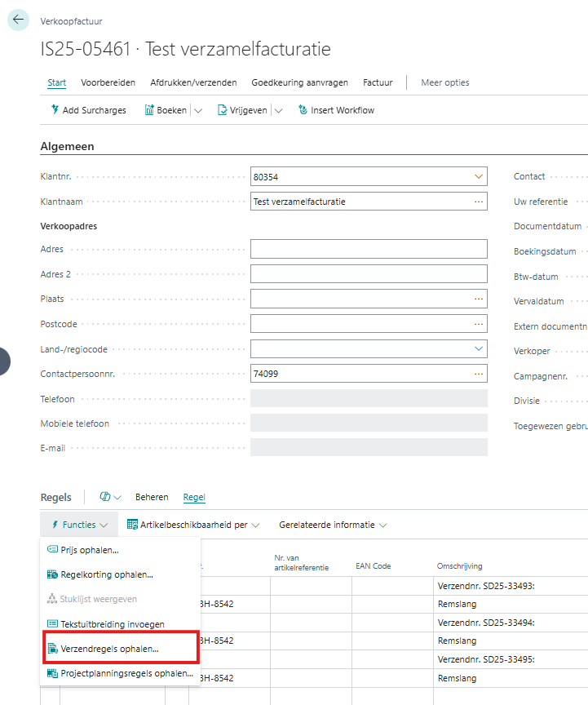Screen dimensions: 588x705
Task: Click the Boeken posting icon
Action: (150, 110)
